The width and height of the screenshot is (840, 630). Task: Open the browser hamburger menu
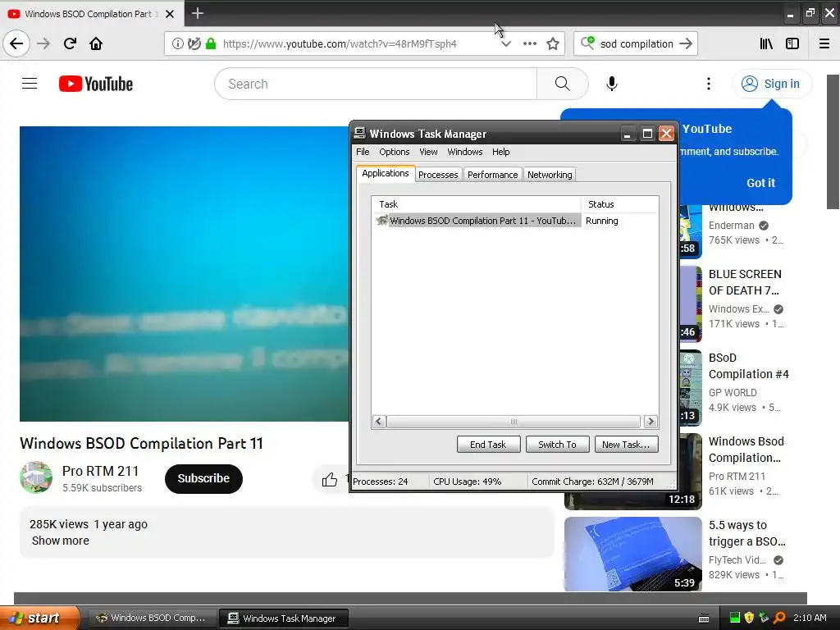pos(824,44)
